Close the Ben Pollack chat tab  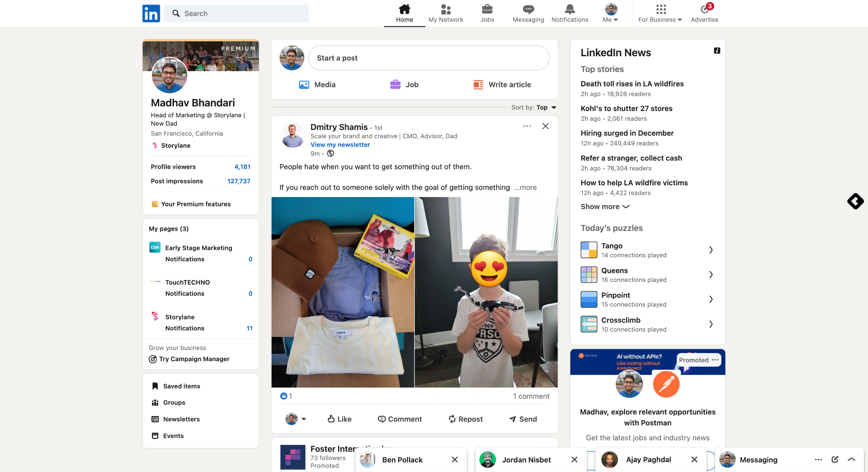point(454,459)
